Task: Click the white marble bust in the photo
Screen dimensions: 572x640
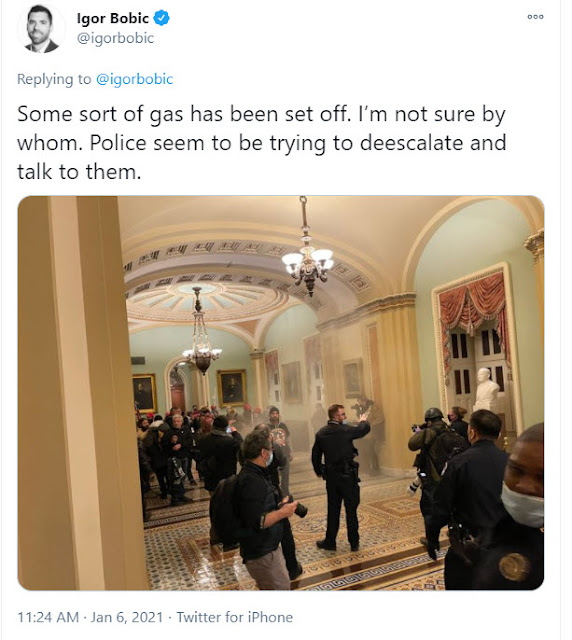Action: (485, 390)
